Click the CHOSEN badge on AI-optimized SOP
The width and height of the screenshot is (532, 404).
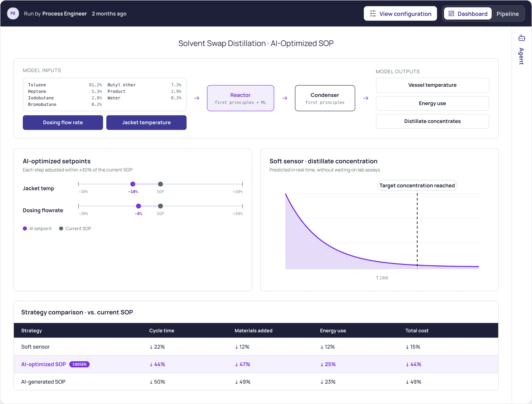point(79,364)
